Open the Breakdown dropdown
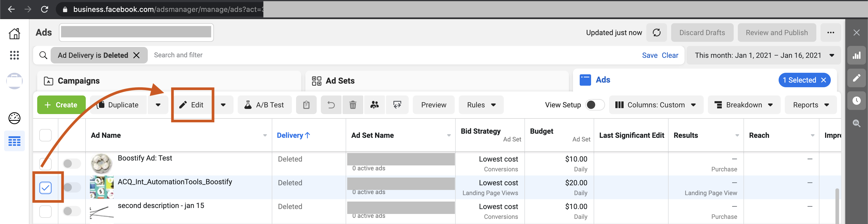 coord(744,105)
